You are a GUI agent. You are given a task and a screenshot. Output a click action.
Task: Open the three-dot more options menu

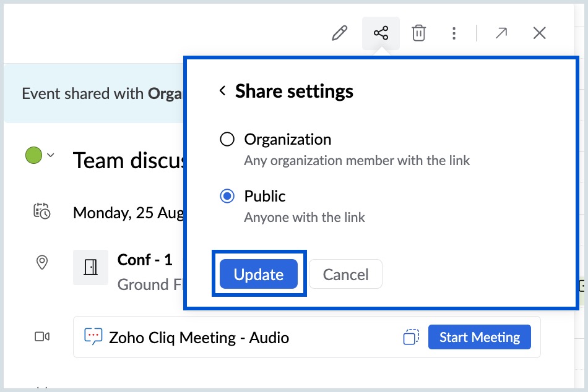(x=454, y=33)
